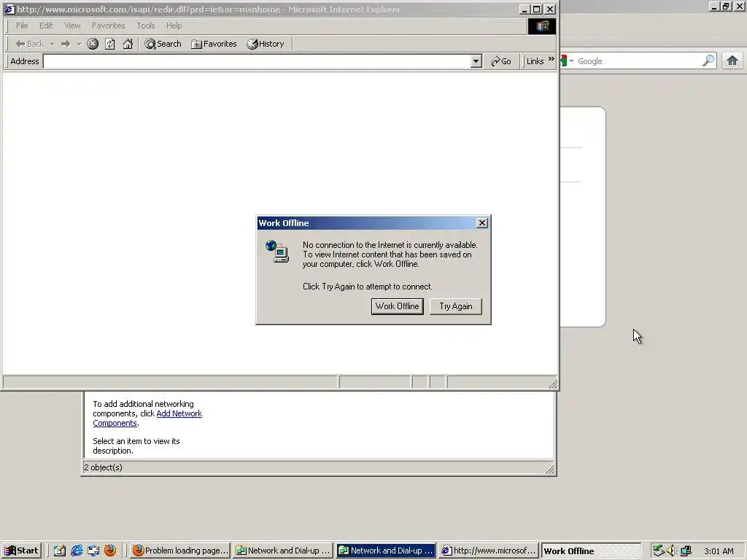Open the View menu

coord(72,26)
